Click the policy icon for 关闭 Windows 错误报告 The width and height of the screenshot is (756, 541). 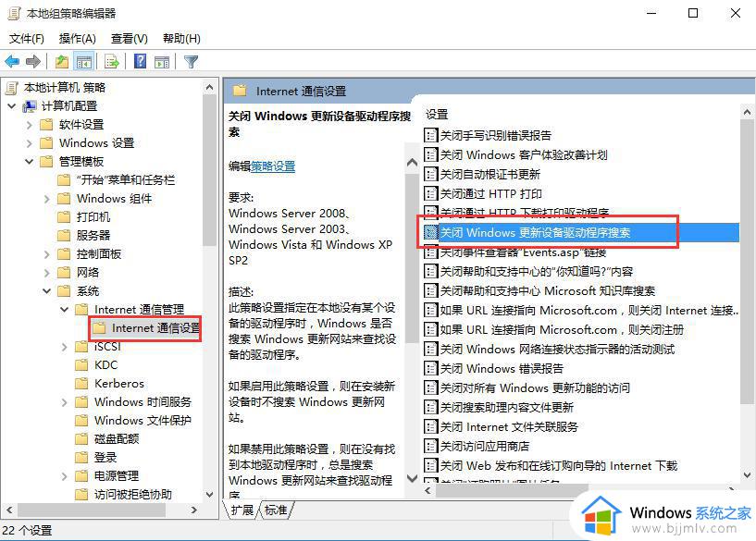pyautogui.click(x=430, y=368)
